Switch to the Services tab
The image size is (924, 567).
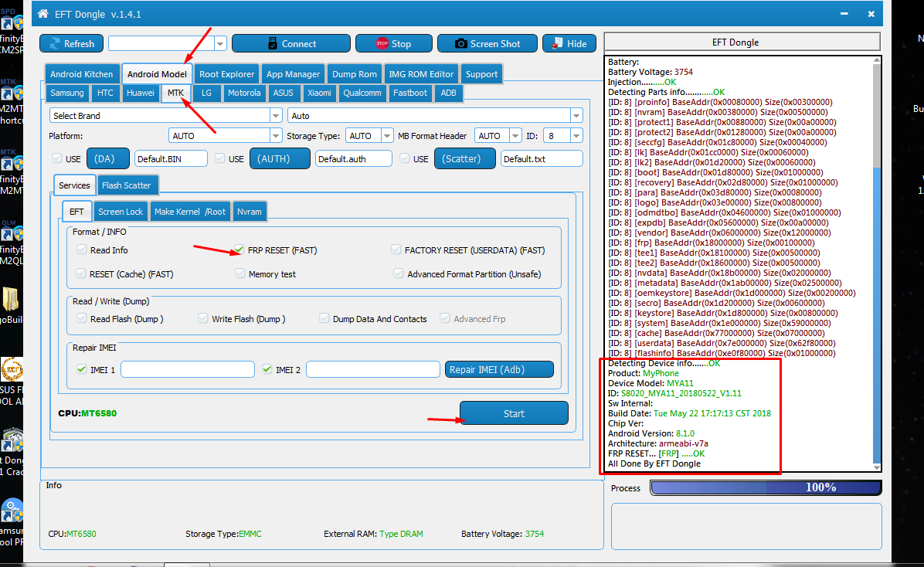(74, 185)
